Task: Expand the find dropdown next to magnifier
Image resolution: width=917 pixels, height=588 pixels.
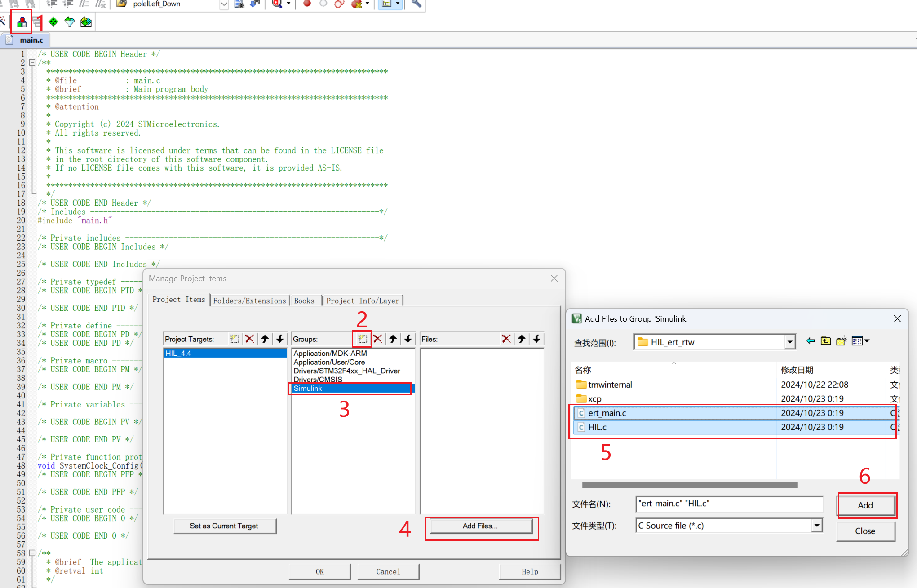Action: pyautogui.click(x=288, y=4)
